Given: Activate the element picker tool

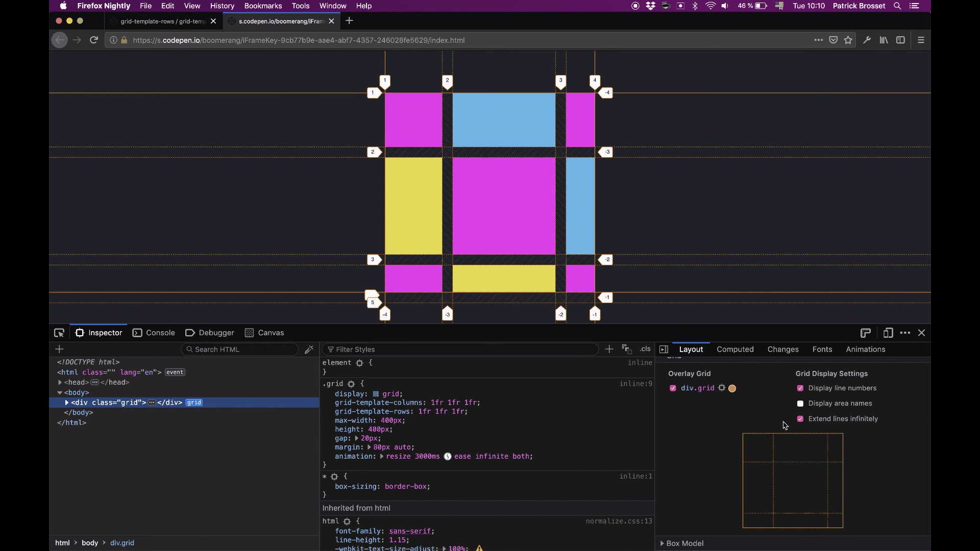Looking at the screenshot, I should pyautogui.click(x=59, y=333).
